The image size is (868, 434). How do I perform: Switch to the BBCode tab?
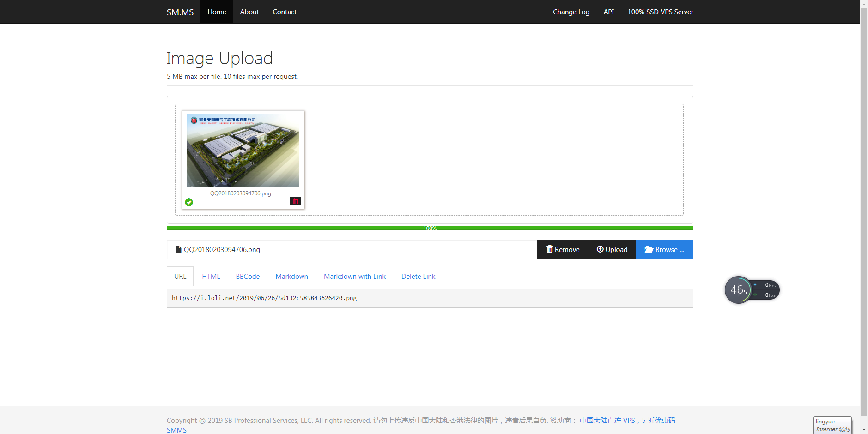coord(248,277)
